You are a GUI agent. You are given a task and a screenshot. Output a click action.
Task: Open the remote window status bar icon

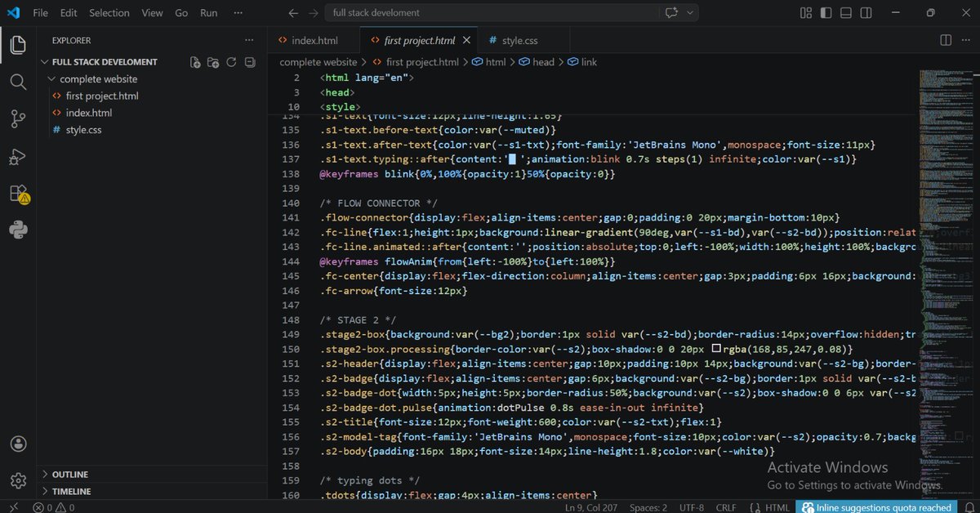pos(14,507)
